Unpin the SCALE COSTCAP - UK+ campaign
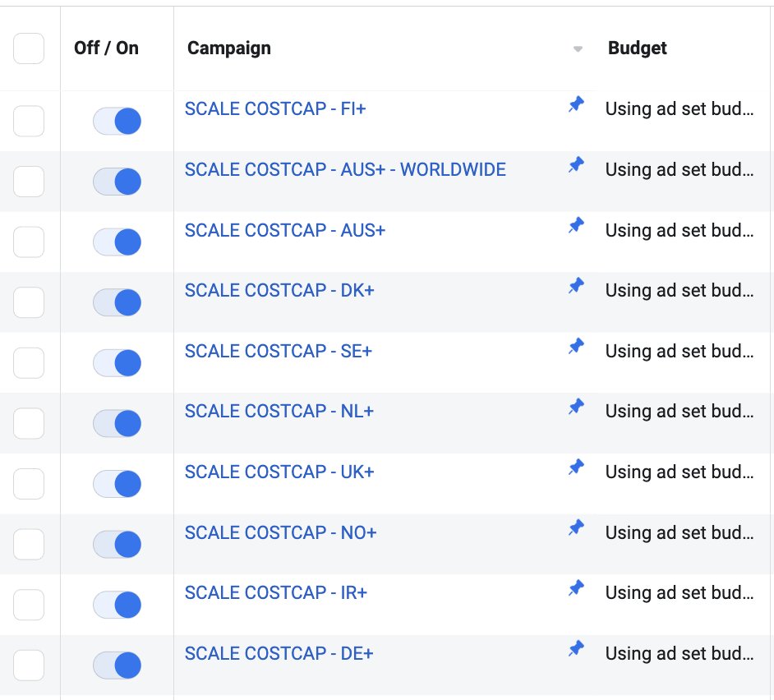The height and width of the screenshot is (700, 774). [x=576, y=467]
